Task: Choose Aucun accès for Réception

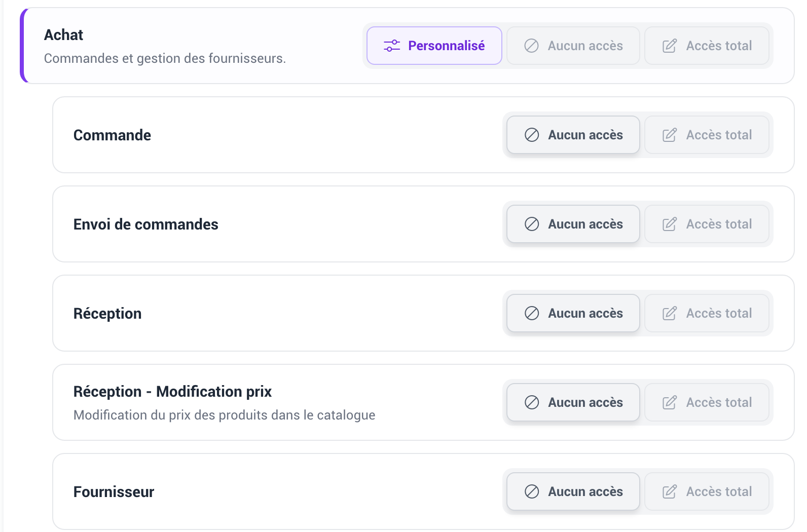Action: point(573,313)
